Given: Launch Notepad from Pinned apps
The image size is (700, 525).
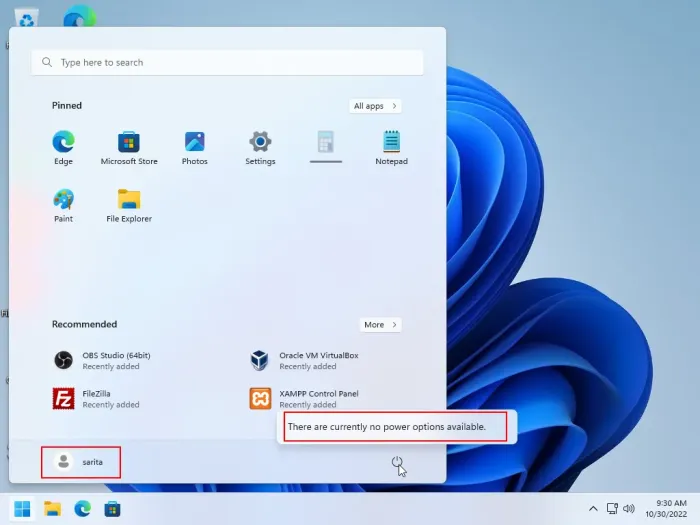Looking at the screenshot, I should [x=392, y=148].
